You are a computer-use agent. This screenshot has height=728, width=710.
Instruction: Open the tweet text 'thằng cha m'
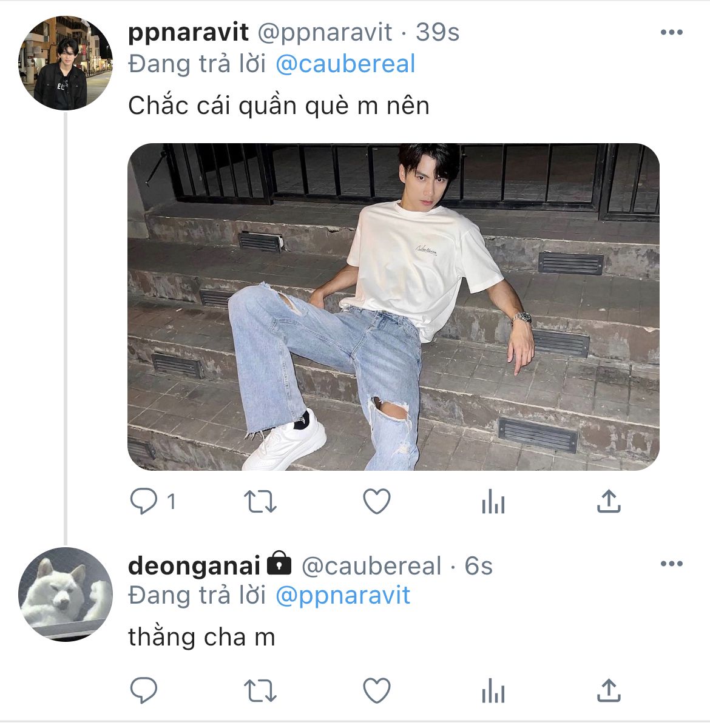click(x=201, y=637)
